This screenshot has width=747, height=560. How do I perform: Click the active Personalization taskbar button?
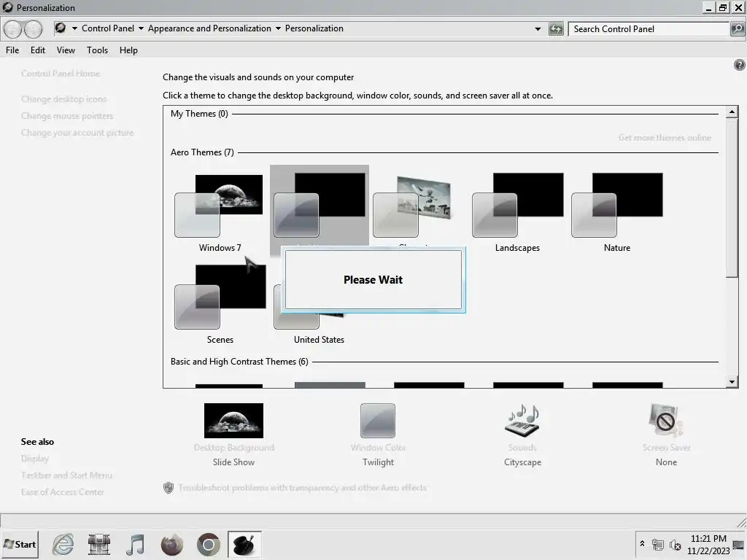[244, 544]
